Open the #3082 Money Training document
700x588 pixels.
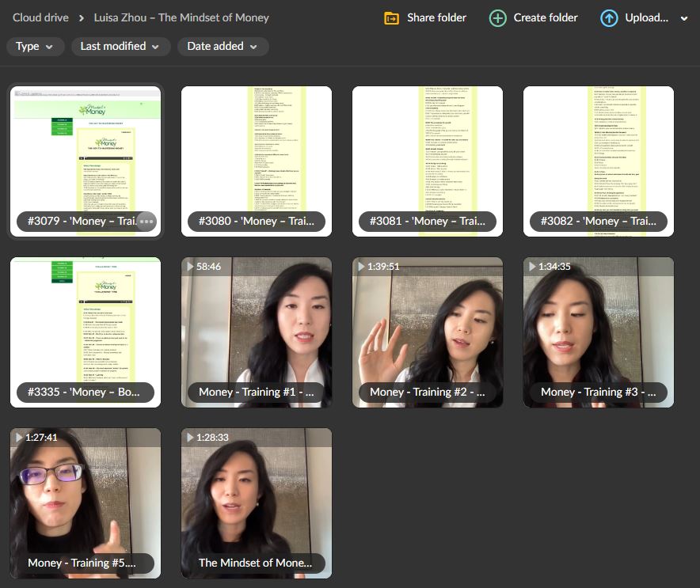(598, 150)
